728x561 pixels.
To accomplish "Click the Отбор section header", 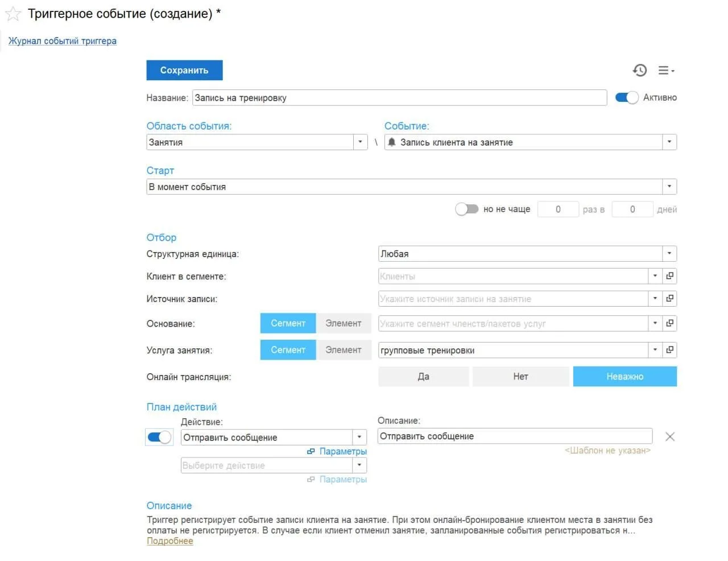I will click(x=162, y=237).
